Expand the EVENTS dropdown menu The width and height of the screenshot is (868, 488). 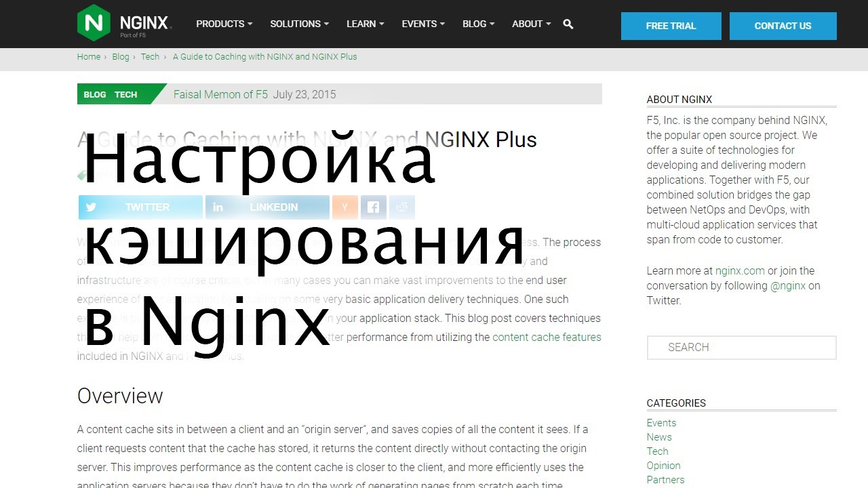click(423, 24)
